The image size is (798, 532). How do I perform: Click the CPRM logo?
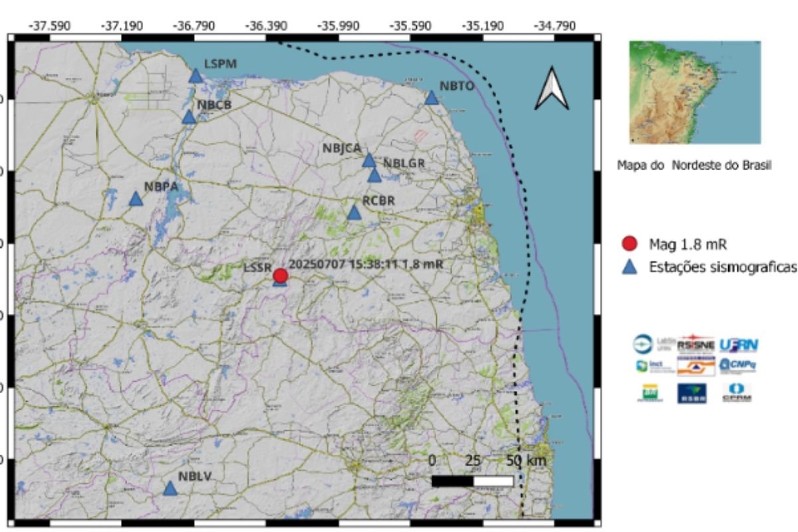736,392
